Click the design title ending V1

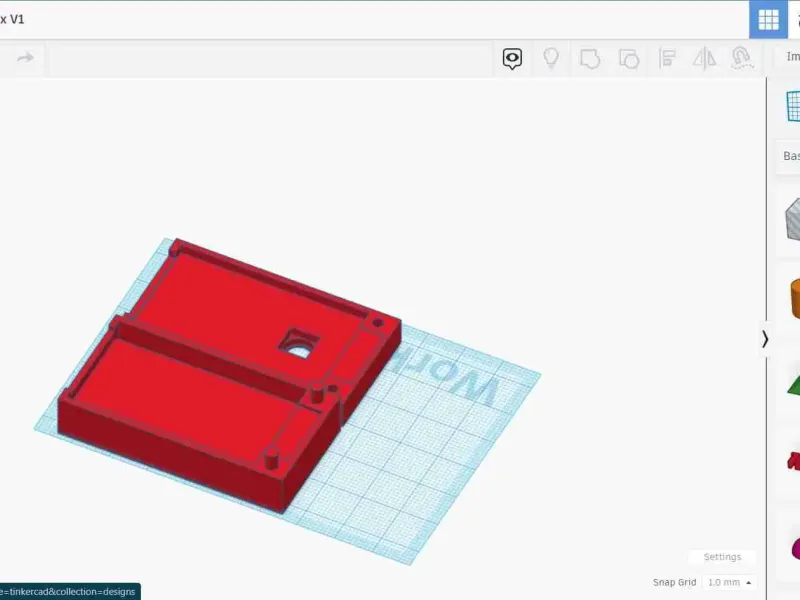pyautogui.click(x=12, y=19)
